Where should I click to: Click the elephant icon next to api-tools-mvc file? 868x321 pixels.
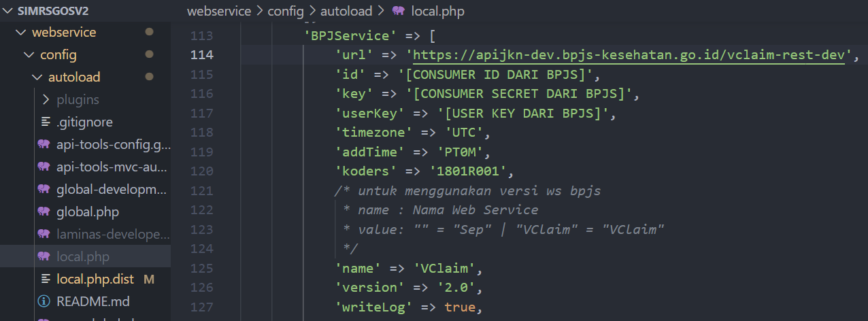click(44, 167)
